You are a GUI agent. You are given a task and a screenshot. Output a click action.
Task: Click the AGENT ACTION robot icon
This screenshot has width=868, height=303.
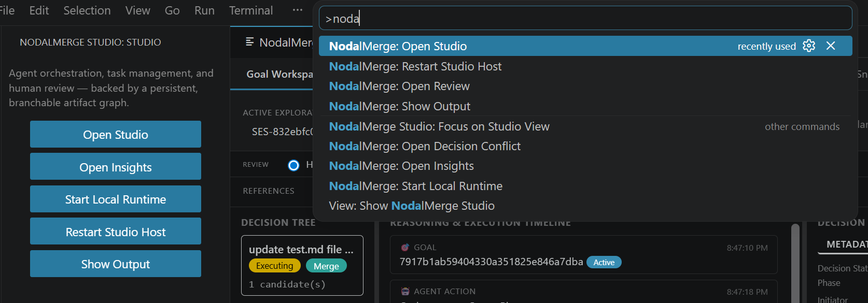click(405, 292)
